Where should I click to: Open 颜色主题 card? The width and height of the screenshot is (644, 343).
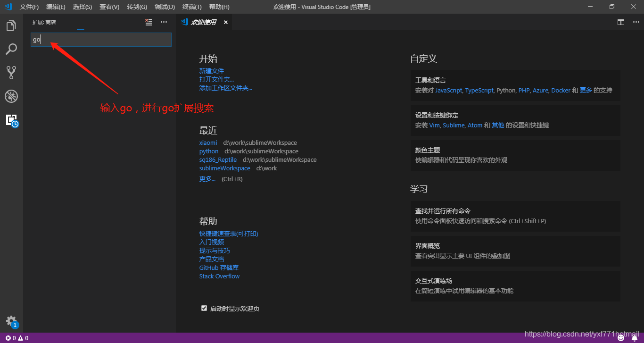point(515,155)
